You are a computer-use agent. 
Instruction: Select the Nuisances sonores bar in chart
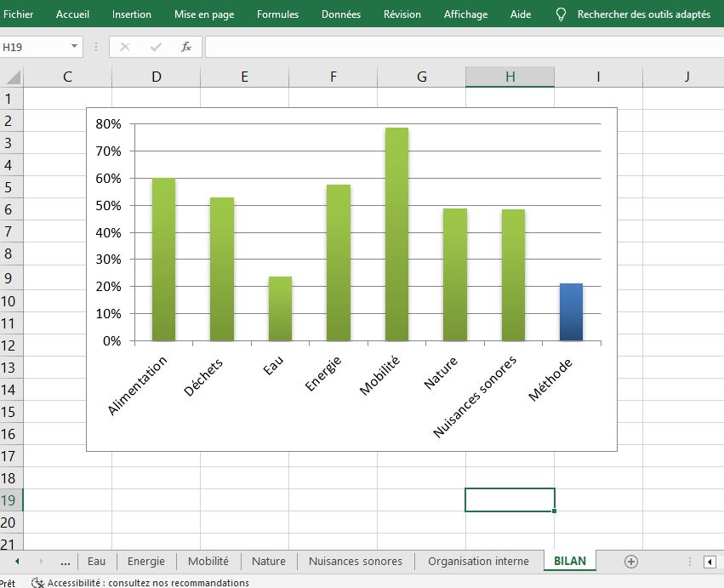514,276
